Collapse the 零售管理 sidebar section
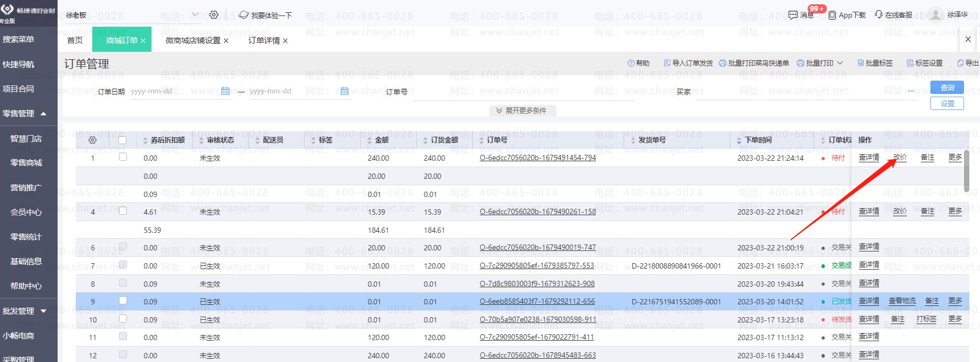This screenshot has width=980, height=362. [43, 113]
